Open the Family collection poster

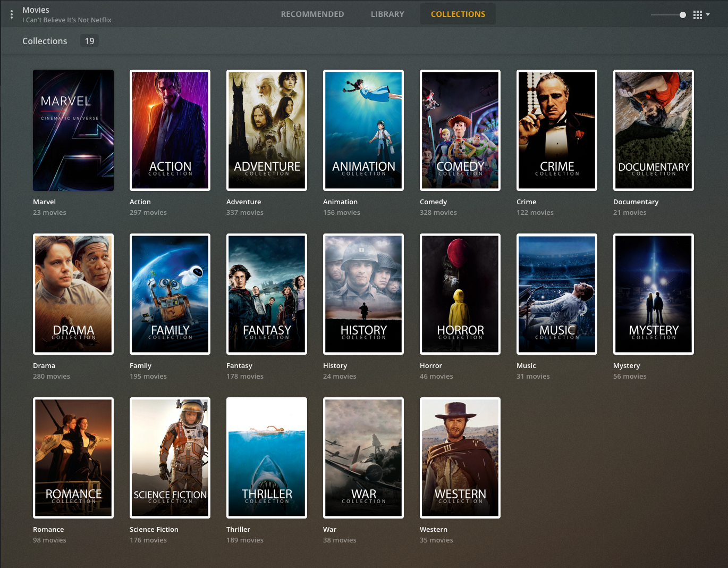[170, 294]
